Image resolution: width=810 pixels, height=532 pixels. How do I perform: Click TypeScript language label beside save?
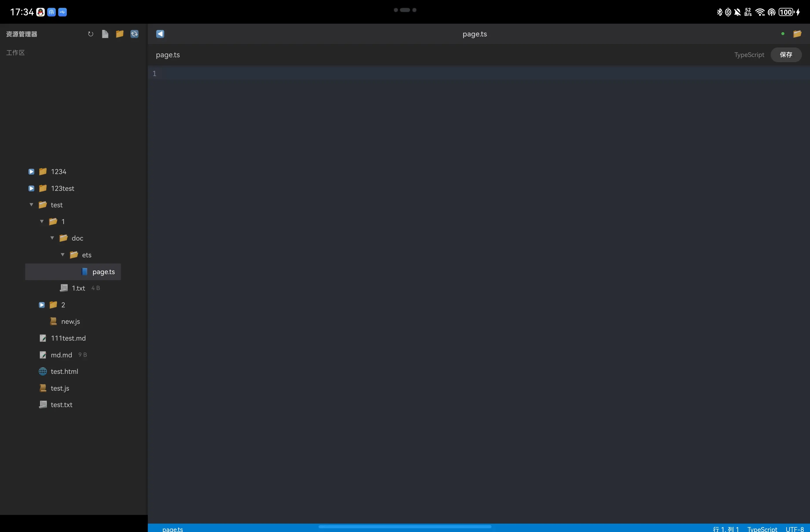[x=749, y=55]
